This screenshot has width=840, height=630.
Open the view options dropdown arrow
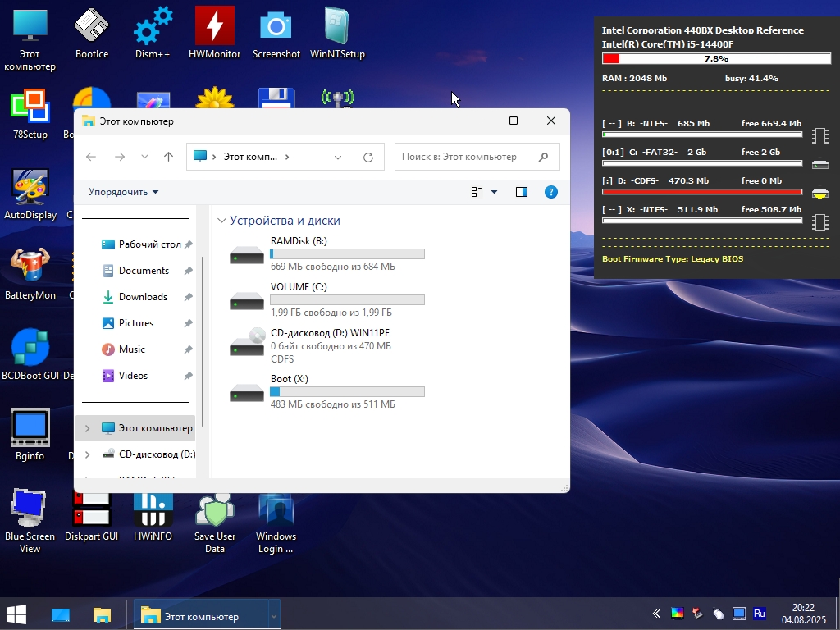pyautogui.click(x=494, y=192)
